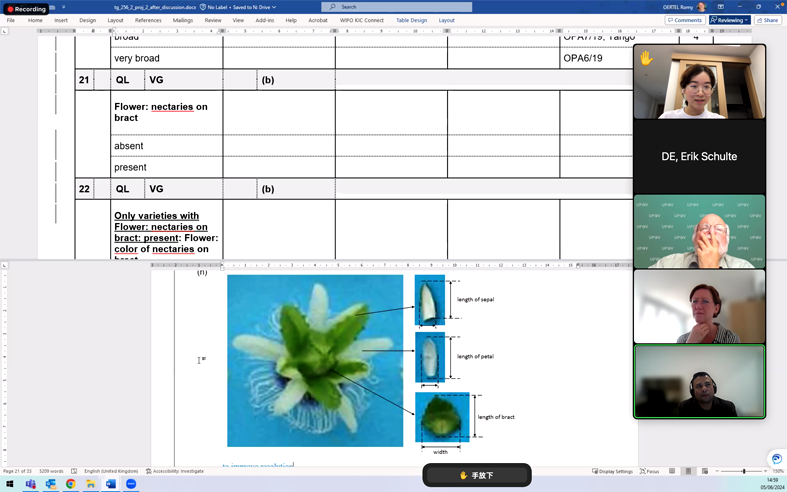Open the Reviewing mode dropdown

click(x=729, y=20)
